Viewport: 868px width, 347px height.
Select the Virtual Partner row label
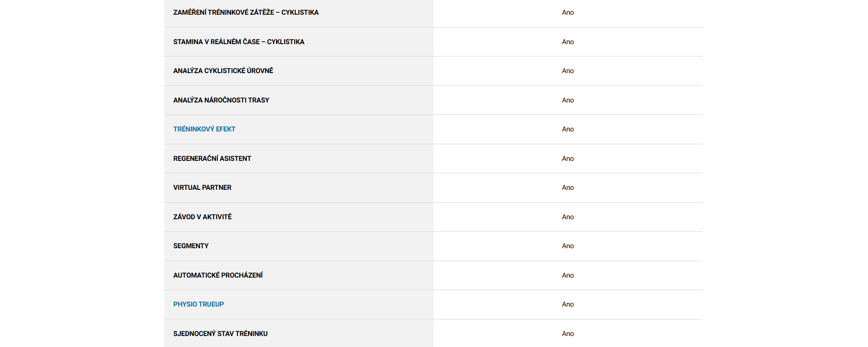202,188
